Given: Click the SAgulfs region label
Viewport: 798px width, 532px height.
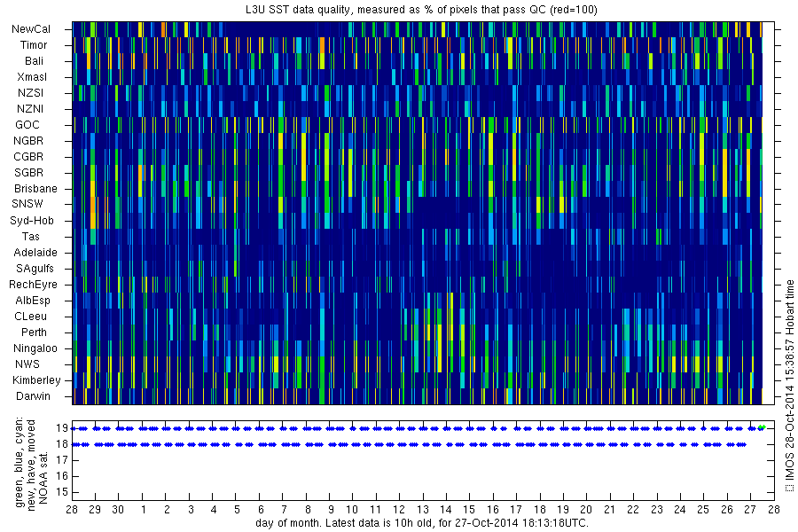Looking at the screenshot, I should coord(35,269).
